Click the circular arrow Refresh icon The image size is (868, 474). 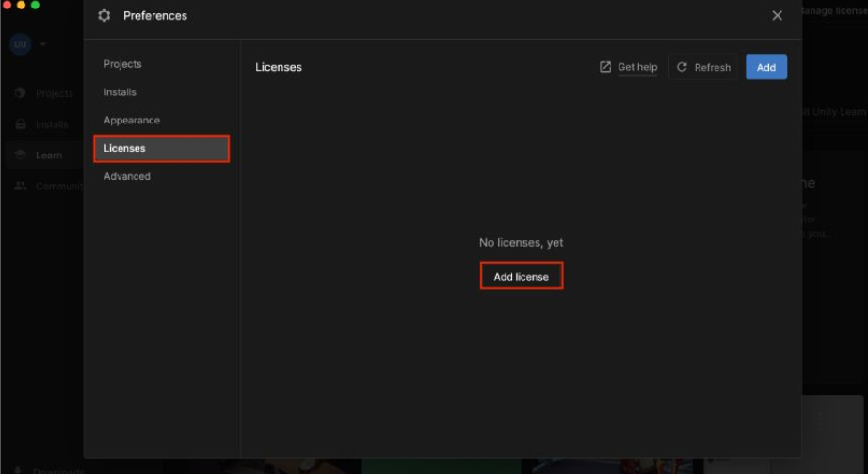tap(682, 67)
